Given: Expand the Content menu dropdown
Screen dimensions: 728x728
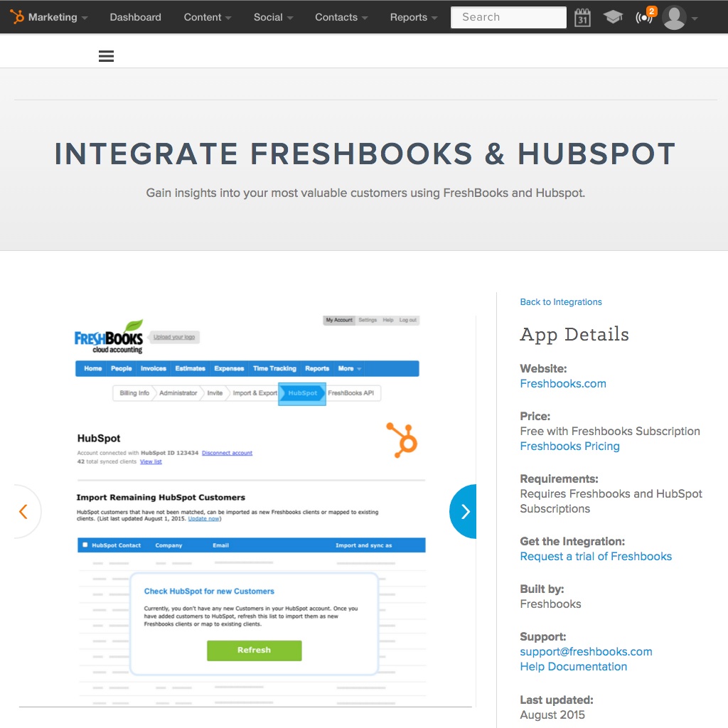Looking at the screenshot, I should (207, 17).
